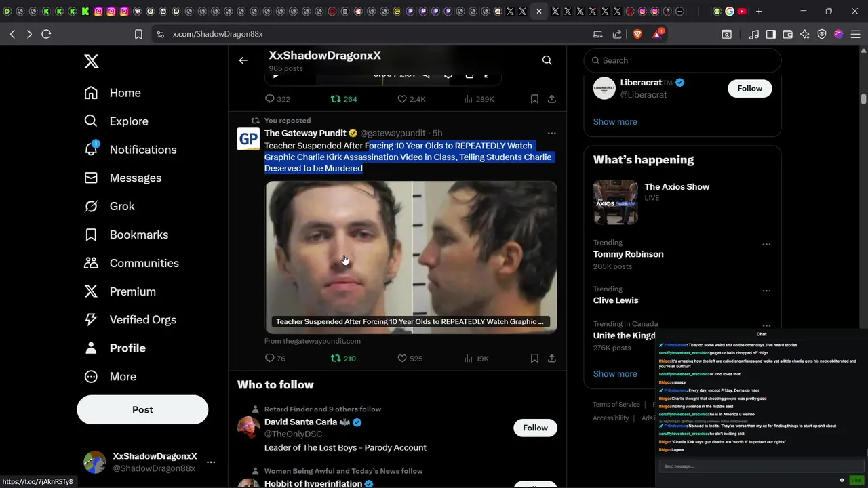Go to Profile in the sidebar

115,348
